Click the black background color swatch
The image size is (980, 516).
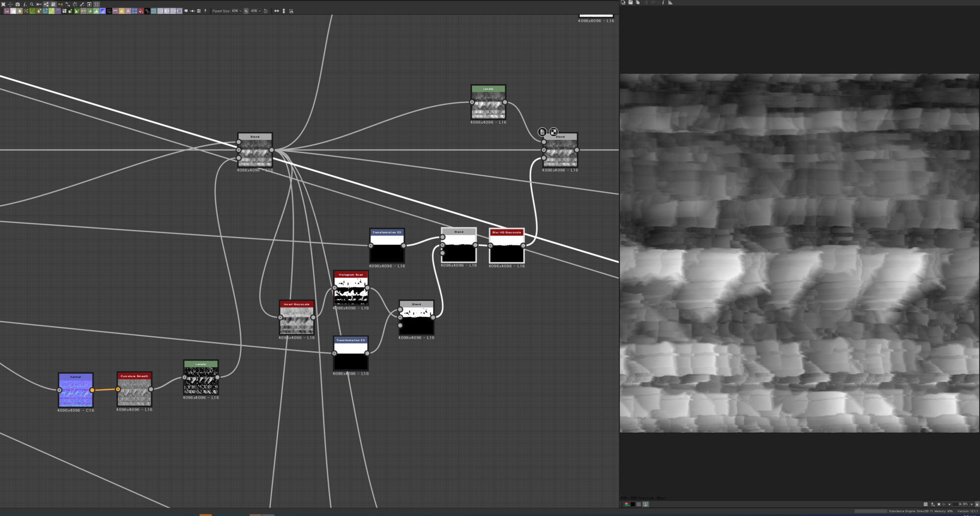tap(633, 504)
